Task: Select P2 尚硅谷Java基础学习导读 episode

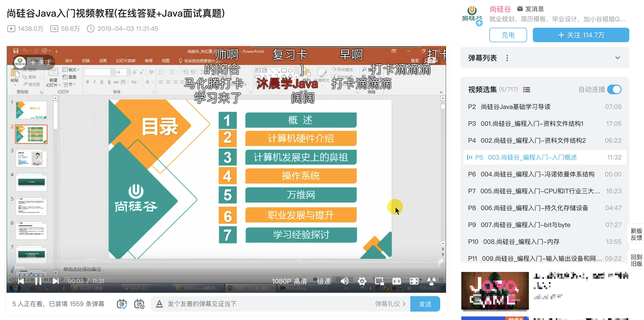Action: click(x=515, y=107)
